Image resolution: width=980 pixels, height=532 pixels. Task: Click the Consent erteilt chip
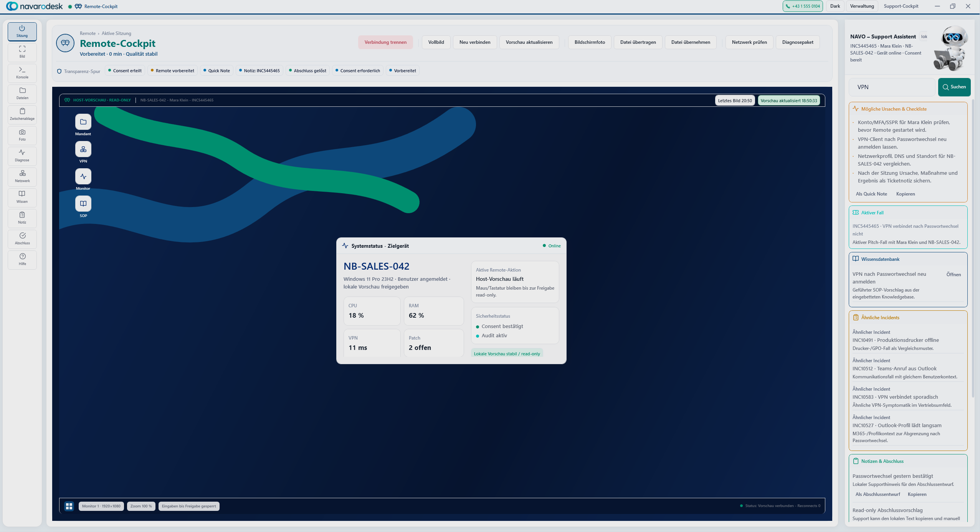(125, 71)
